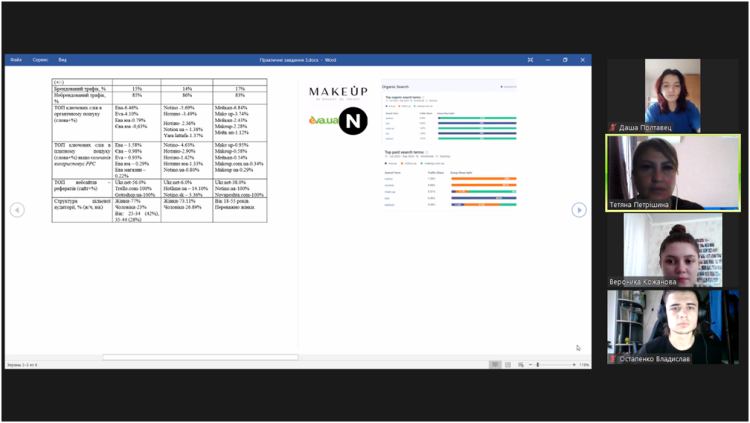
Task: Click the MAKEUP logo image
Action: pos(338,92)
